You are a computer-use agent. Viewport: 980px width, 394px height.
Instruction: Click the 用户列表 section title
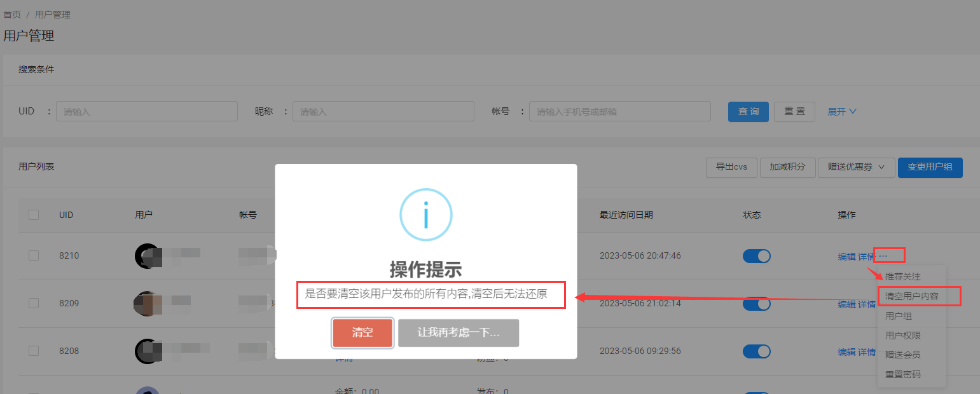coord(36,166)
